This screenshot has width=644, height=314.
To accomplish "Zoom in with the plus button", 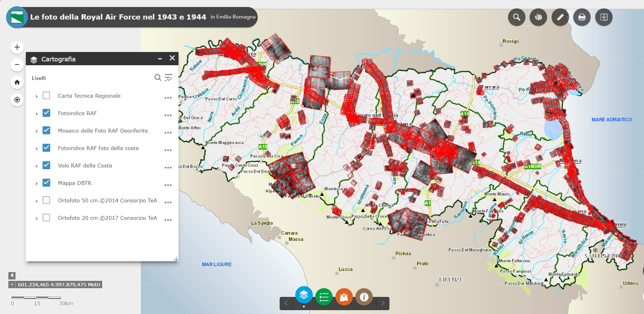I will pyautogui.click(x=17, y=47).
